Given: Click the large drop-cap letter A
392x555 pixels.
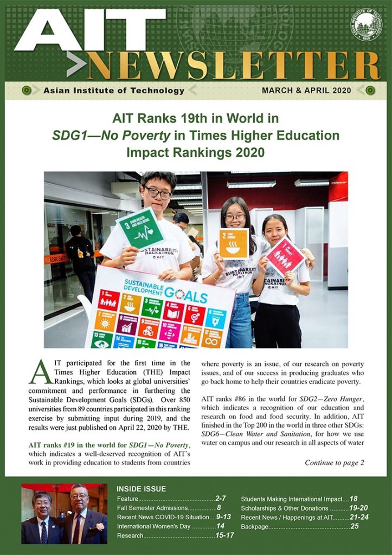Looking at the screenshot, I should pyautogui.click(x=41, y=372).
